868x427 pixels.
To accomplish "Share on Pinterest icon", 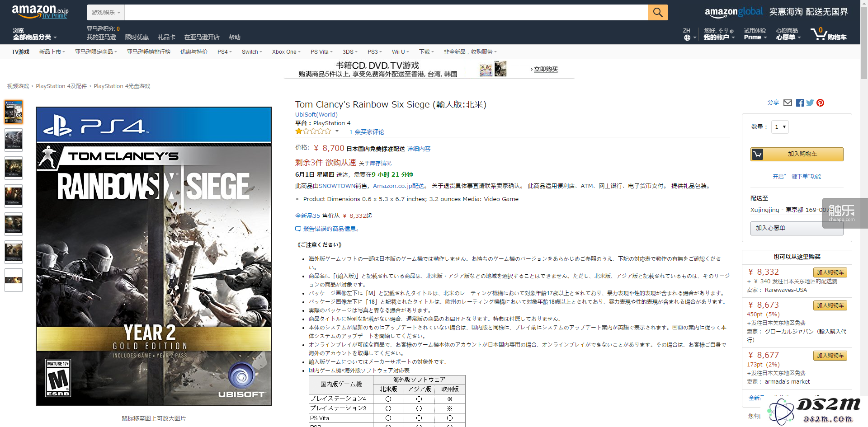I will pos(820,103).
